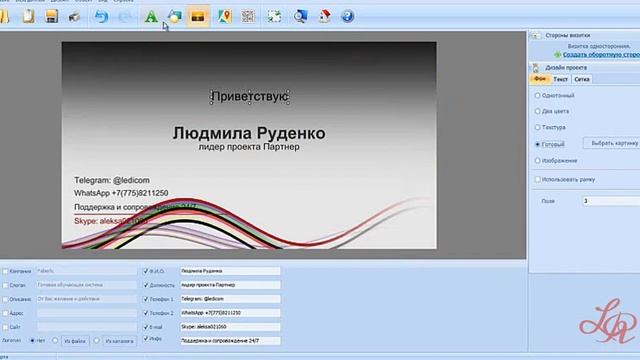Click the E-mail Skype input field

230,327
